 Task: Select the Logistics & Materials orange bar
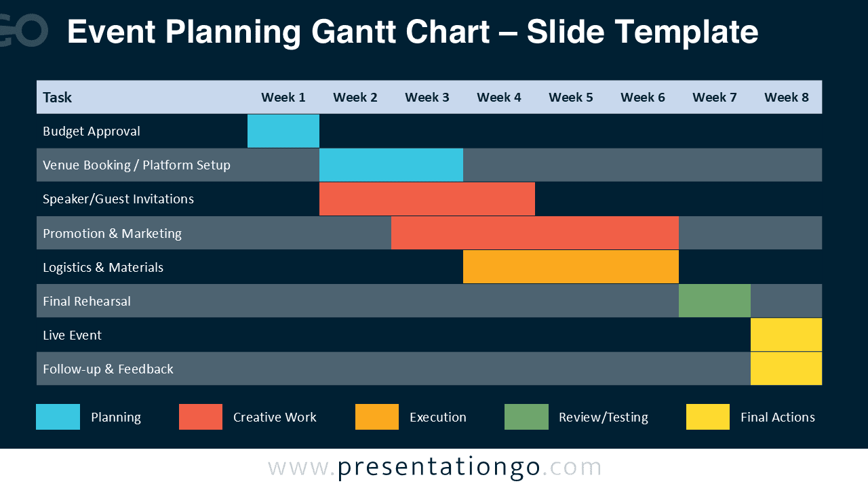click(x=571, y=267)
